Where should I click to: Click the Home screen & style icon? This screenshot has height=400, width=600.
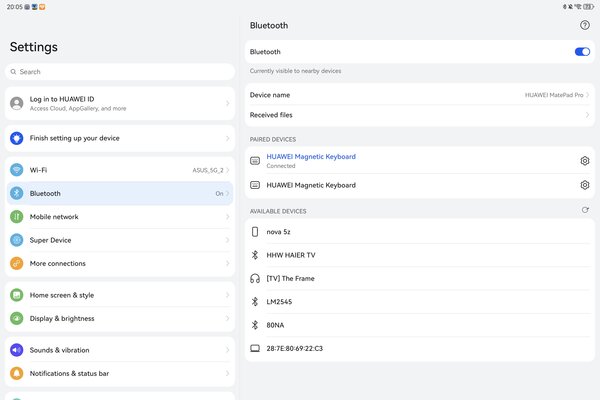[x=16, y=295]
